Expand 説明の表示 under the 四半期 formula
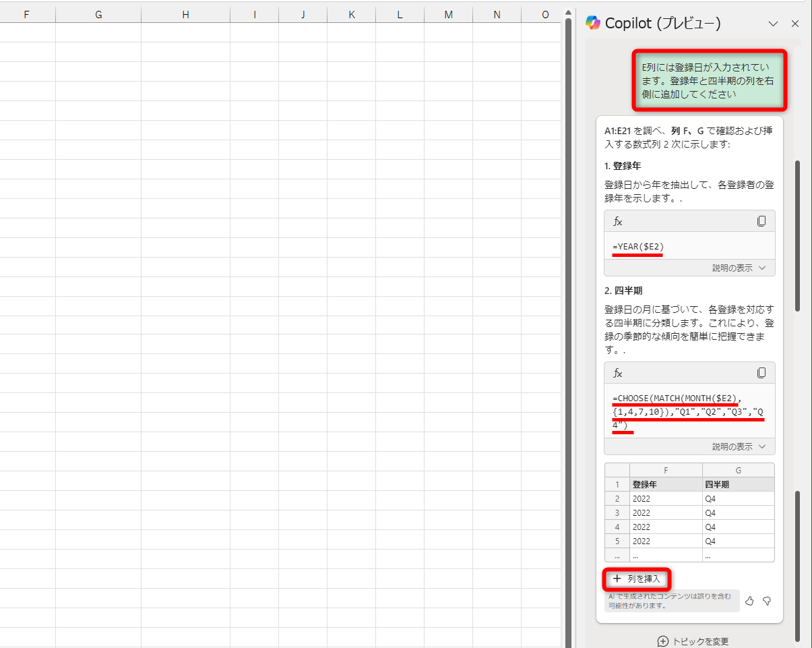 tap(735, 446)
